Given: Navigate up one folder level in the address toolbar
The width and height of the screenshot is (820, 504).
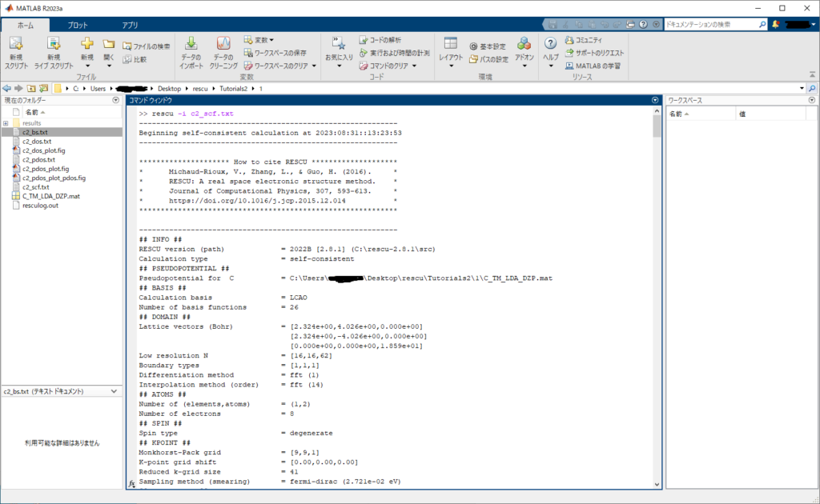Looking at the screenshot, I should (31, 88).
